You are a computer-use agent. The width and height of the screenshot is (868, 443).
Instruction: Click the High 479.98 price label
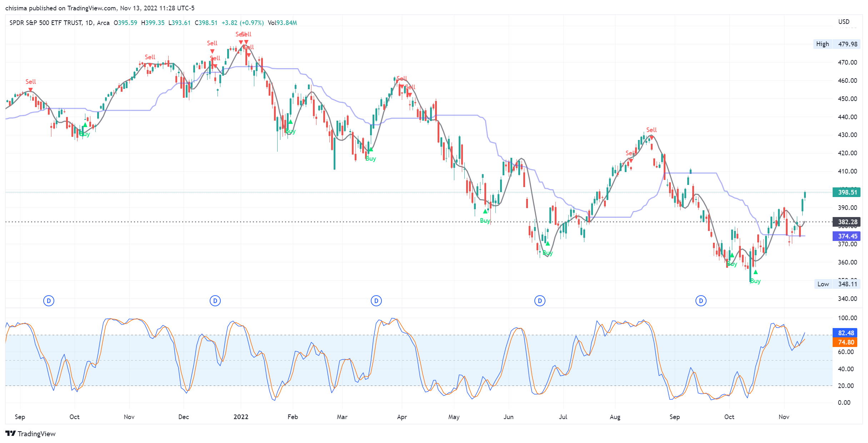coord(836,44)
